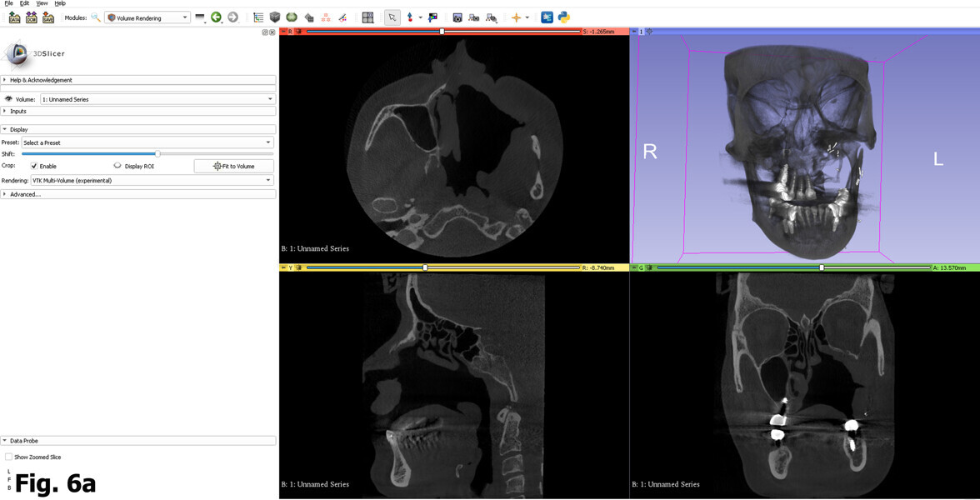Toggle Display ROI visibility
This screenshot has width=980, height=500.
pos(117,167)
